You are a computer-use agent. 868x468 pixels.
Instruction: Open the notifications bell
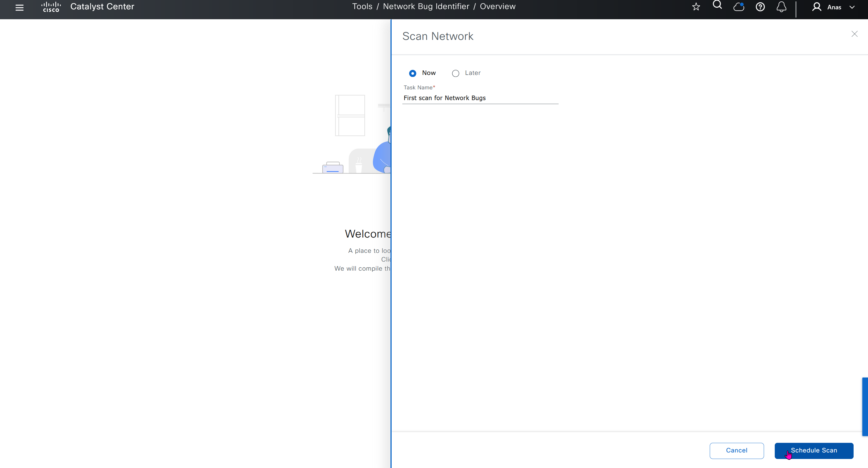click(x=781, y=7)
